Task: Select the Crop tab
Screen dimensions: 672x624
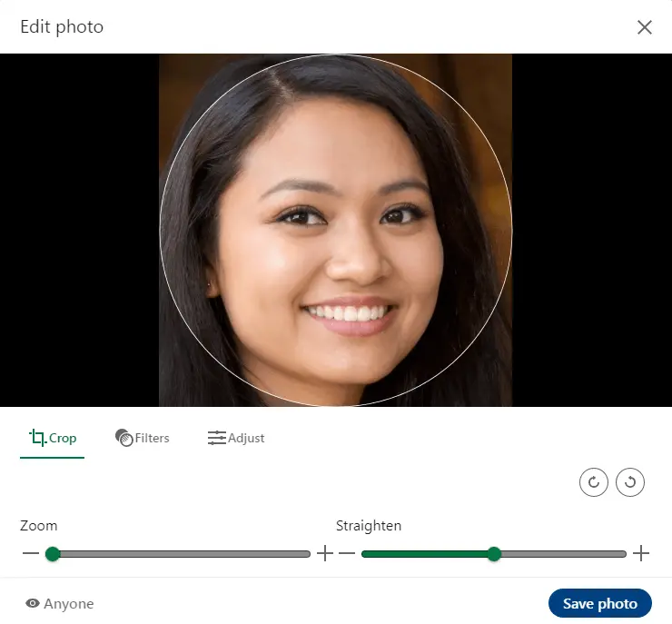Action: (53, 438)
